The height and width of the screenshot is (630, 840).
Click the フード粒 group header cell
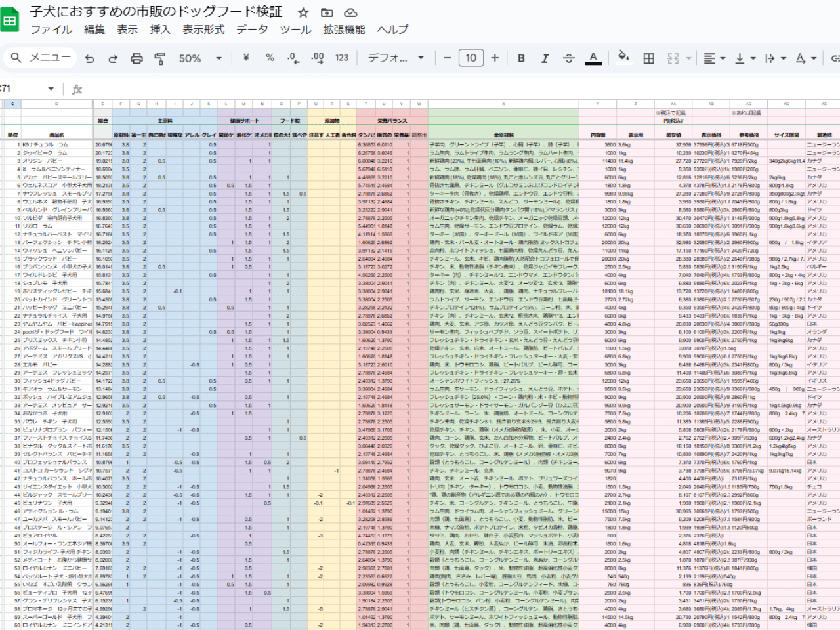289,121
